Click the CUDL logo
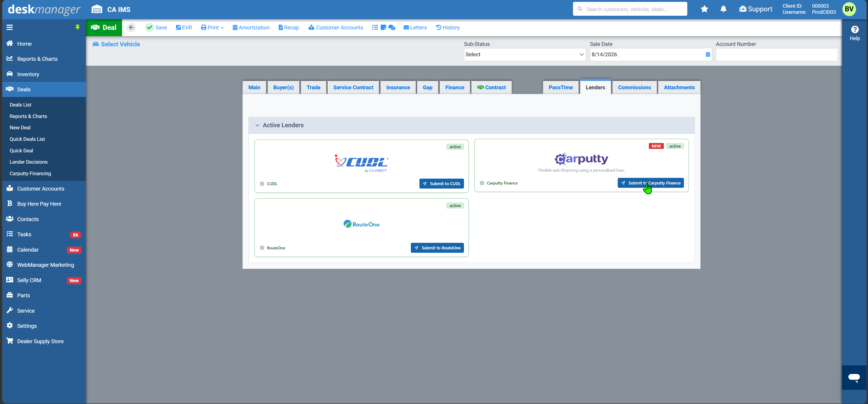The image size is (868, 404). 362,163
